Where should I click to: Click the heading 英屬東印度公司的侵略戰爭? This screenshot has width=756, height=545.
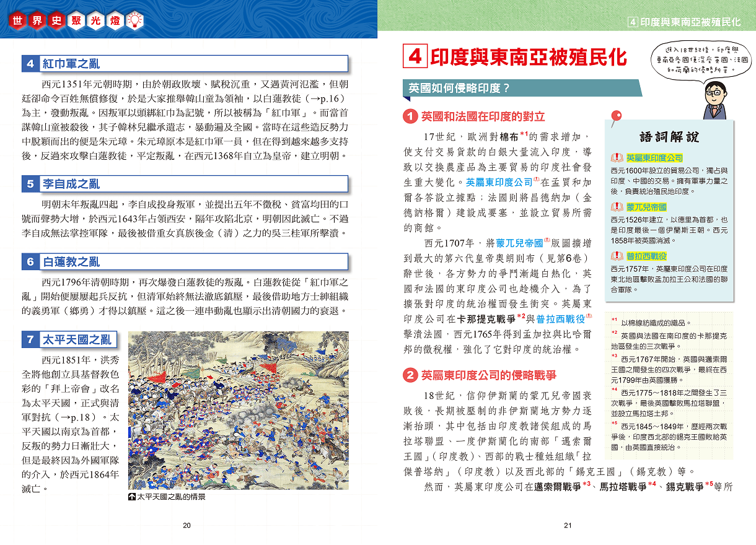coord(489,375)
